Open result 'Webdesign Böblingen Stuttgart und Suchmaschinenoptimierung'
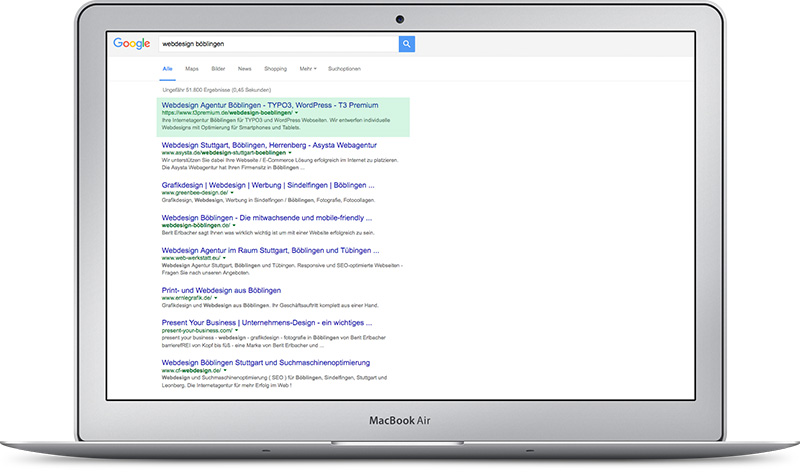The width and height of the screenshot is (800, 472). click(x=266, y=363)
